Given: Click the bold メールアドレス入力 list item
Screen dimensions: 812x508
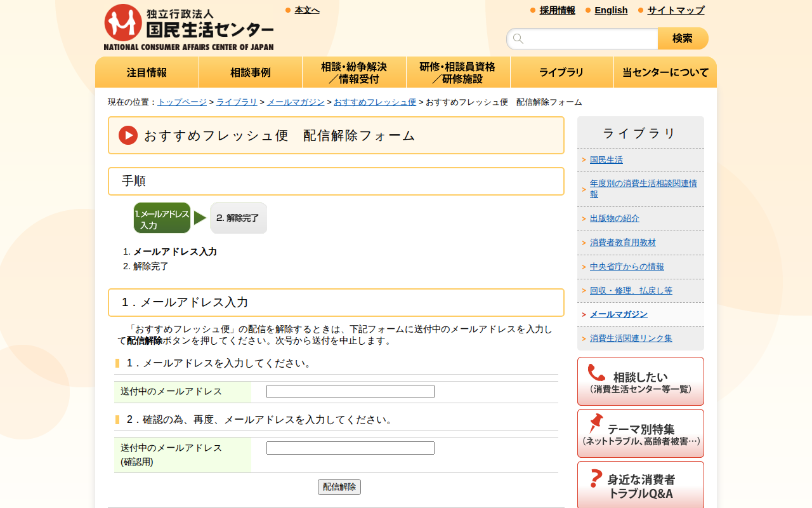Looking at the screenshot, I should 175,251.
